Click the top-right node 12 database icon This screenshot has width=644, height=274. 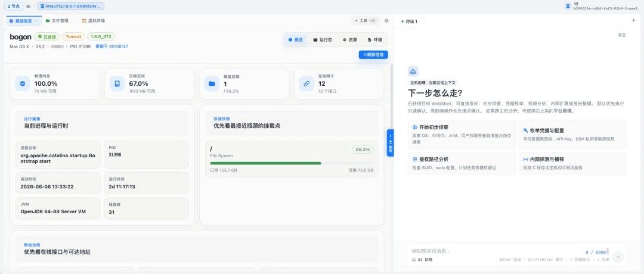(568, 6)
